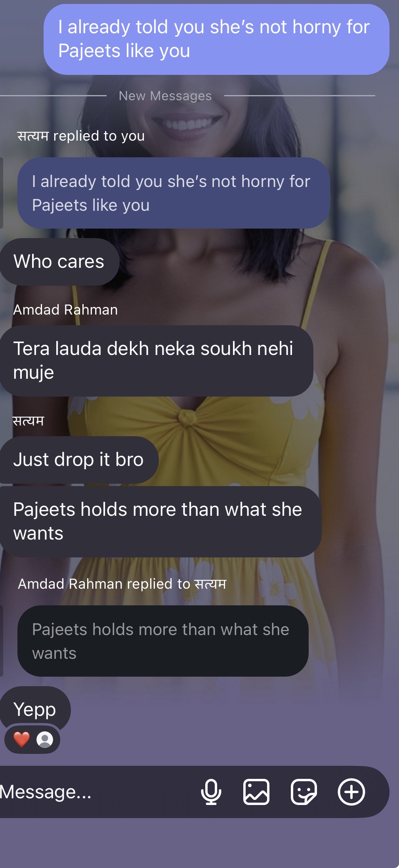Image resolution: width=399 pixels, height=868 pixels.
Task: Tap the microphone voice message icon
Action: coord(211,792)
